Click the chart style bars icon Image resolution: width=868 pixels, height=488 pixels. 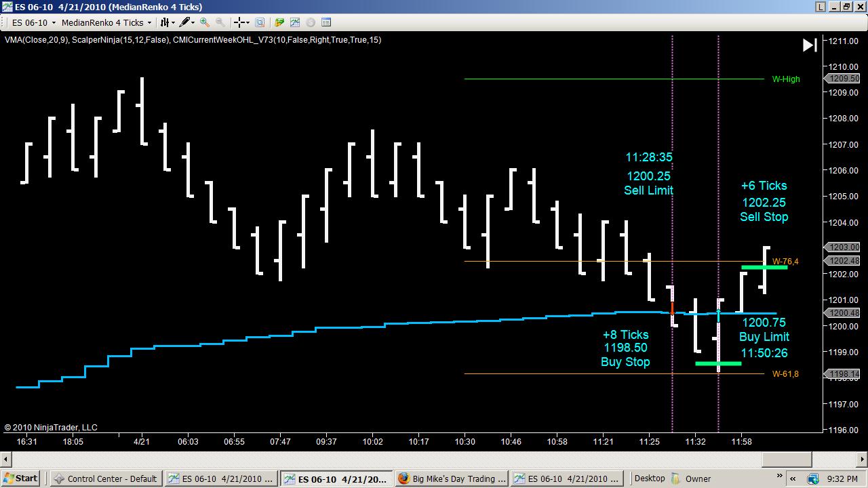(164, 22)
